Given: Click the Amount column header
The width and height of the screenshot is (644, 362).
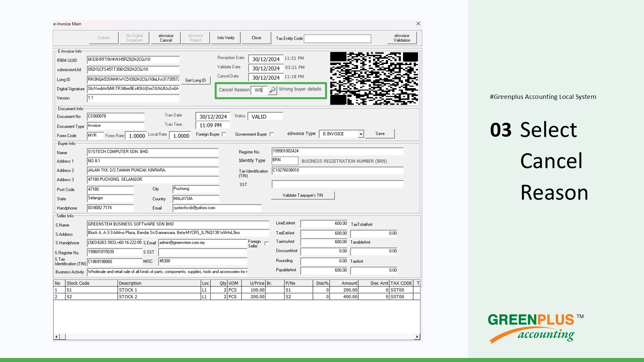Looking at the screenshot, I should (344, 283).
